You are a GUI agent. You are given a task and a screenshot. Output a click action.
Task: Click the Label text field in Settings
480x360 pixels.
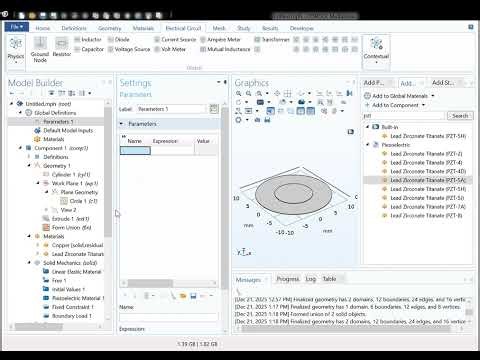172,109
